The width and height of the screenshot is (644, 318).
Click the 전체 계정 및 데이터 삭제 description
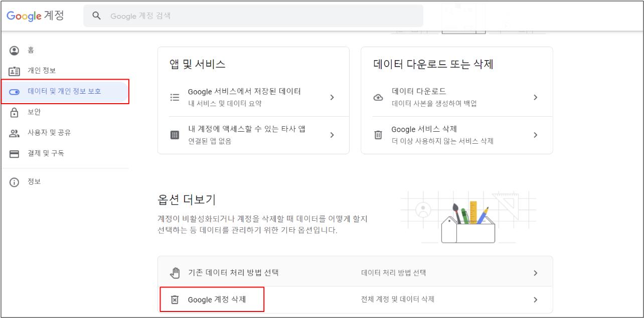tap(397, 299)
